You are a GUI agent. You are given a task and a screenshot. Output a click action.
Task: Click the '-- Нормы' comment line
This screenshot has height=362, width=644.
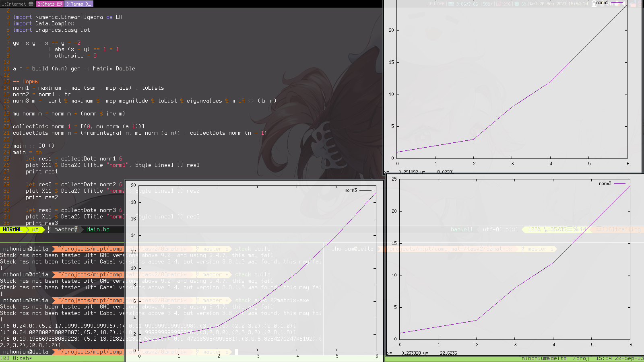(x=26, y=82)
